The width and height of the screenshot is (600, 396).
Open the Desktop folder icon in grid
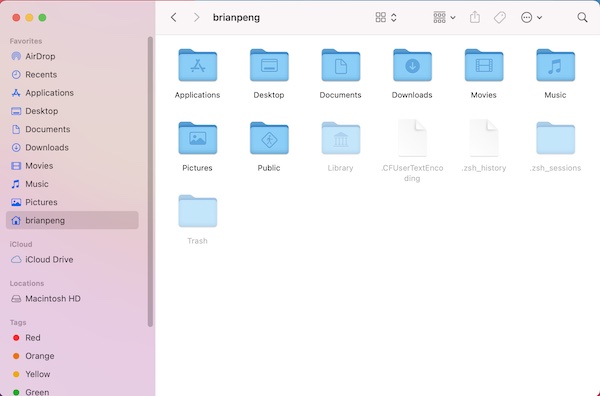(x=269, y=65)
